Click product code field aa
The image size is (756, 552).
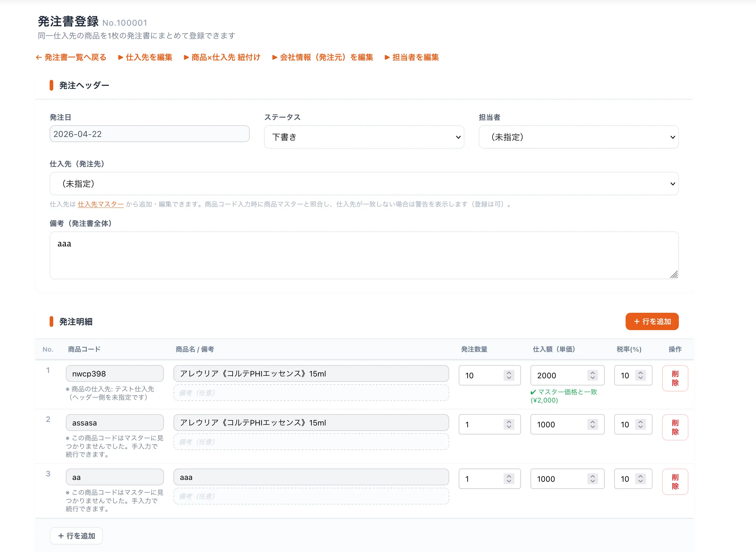pyautogui.click(x=115, y=477)
